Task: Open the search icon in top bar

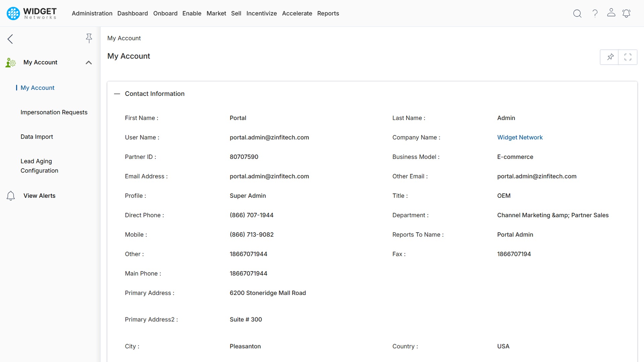Action: (577, 13)
